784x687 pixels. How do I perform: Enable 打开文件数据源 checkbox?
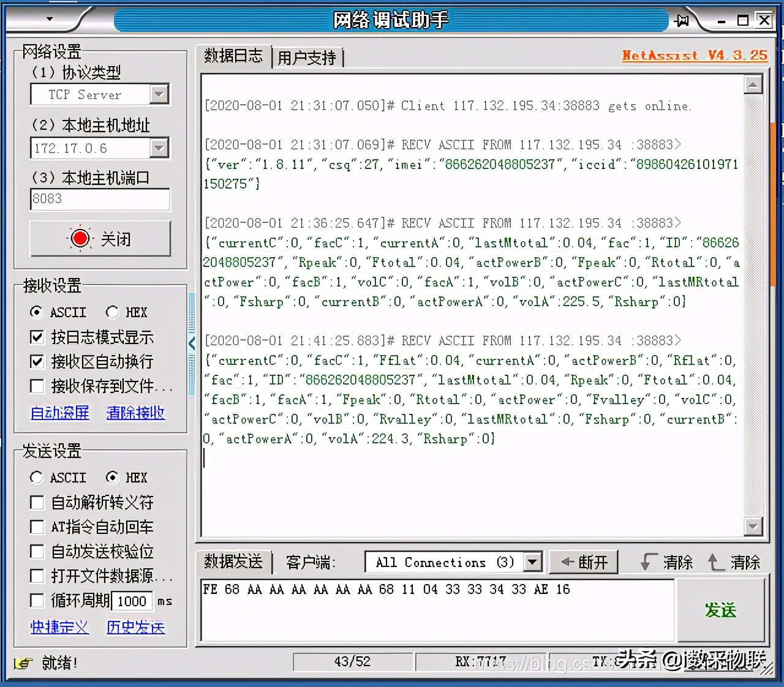pyautogui.click(x=37, y=576)
